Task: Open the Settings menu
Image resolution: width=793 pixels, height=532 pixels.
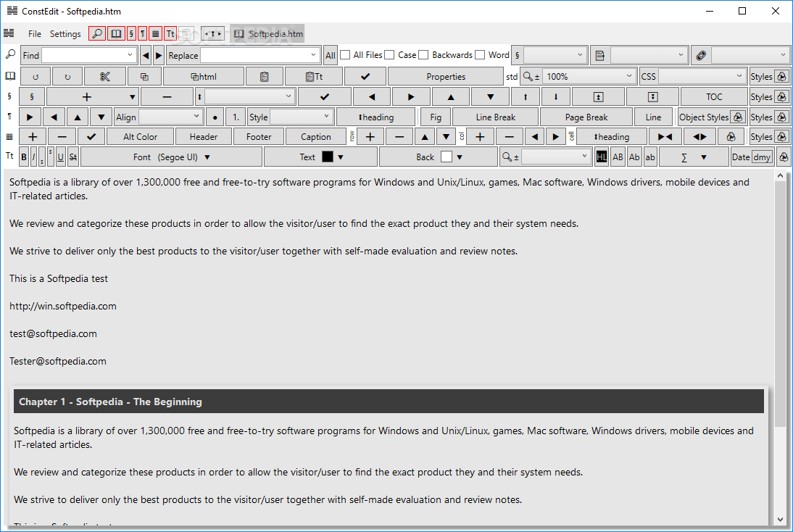Action: [x=65, y=34]
